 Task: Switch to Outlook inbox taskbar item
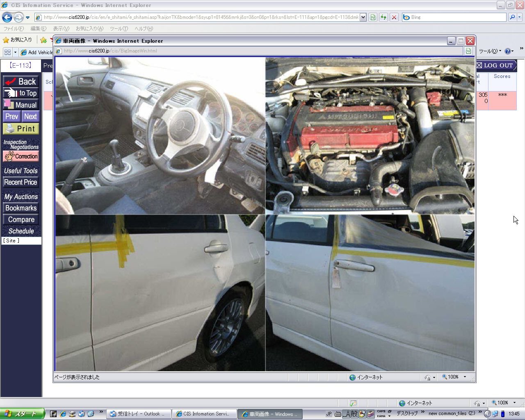coord(137,414)
